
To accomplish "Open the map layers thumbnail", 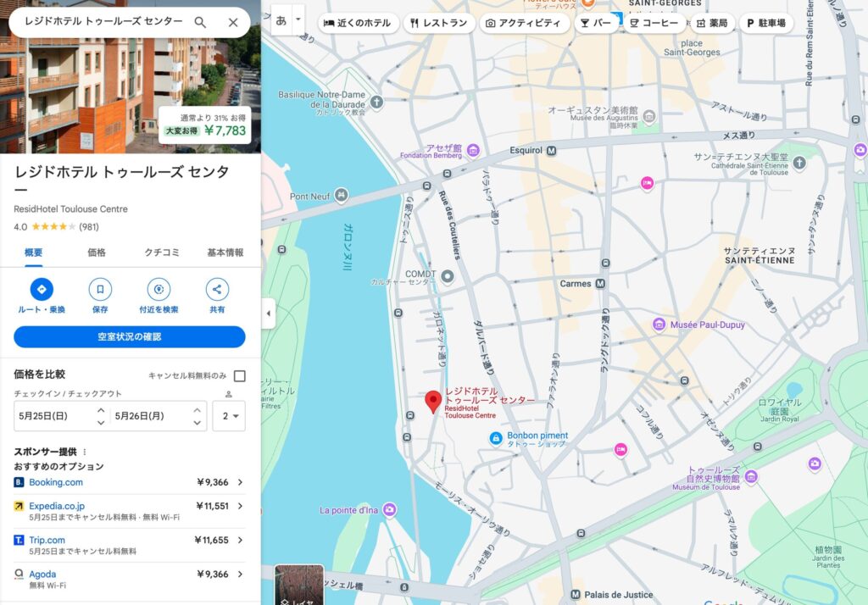I will point(299,585).
